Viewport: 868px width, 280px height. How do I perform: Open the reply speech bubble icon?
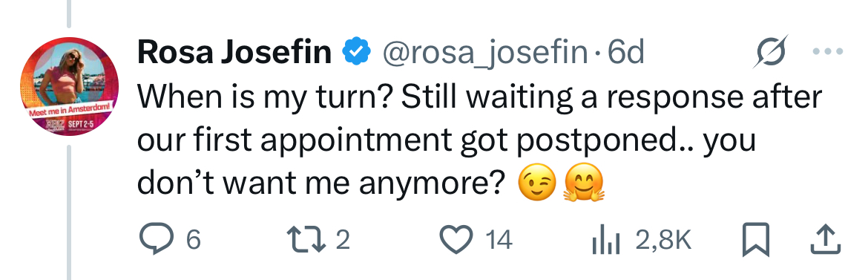(156, 240)
